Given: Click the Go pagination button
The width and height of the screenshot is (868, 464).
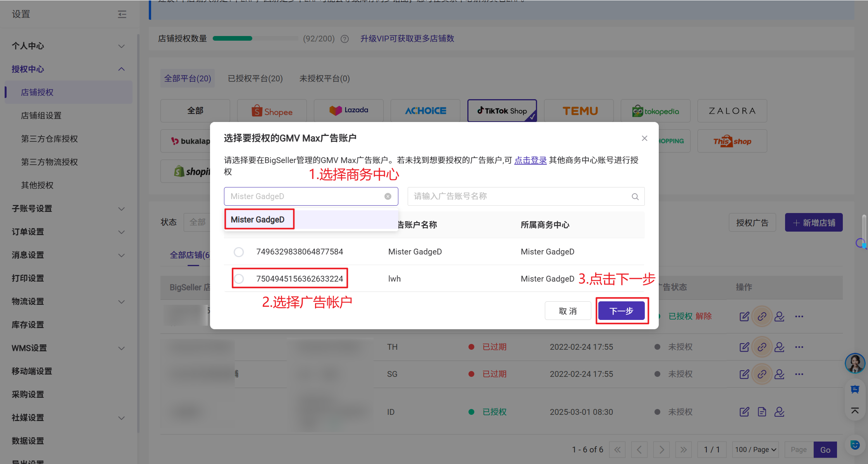Looking at the screenshot, I should [825, 450].
